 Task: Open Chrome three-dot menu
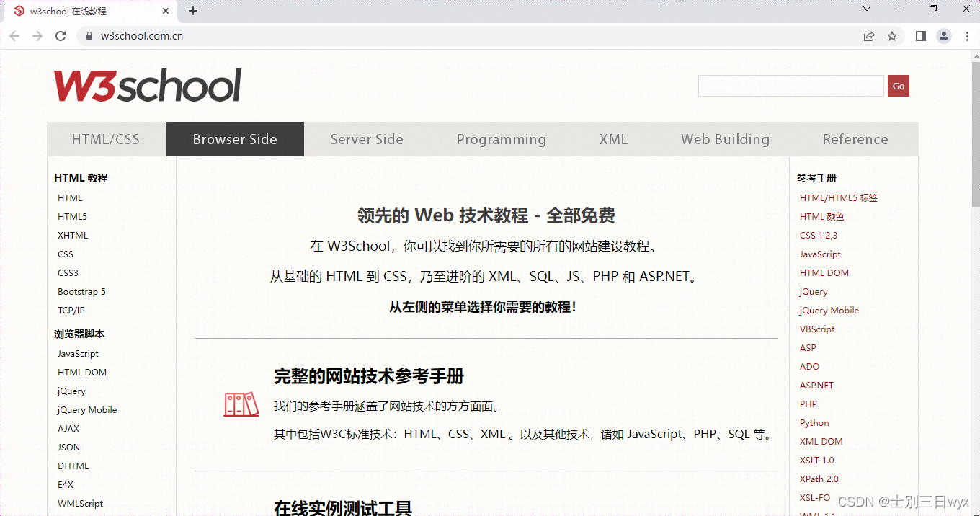(x=967, y=36)
